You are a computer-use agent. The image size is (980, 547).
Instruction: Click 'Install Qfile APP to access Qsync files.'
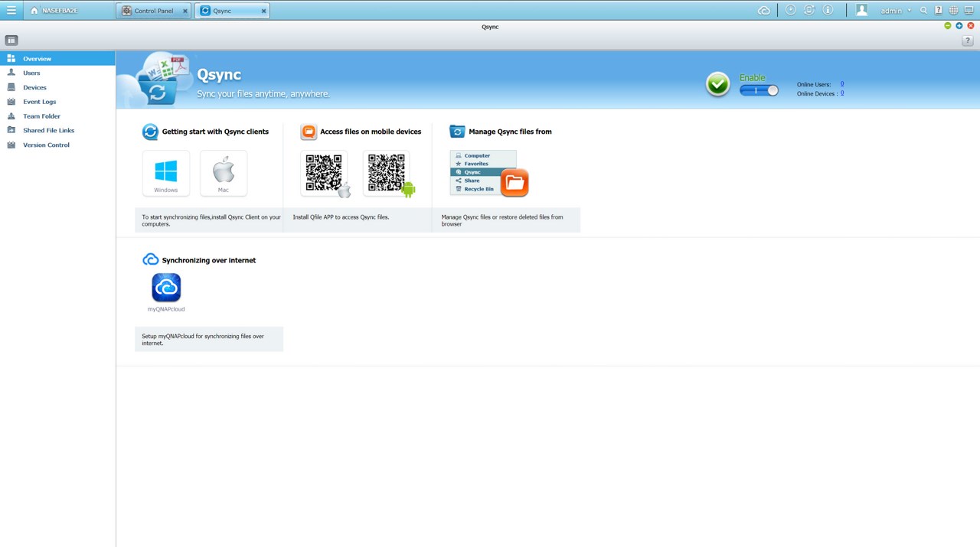tap(341, 217)
